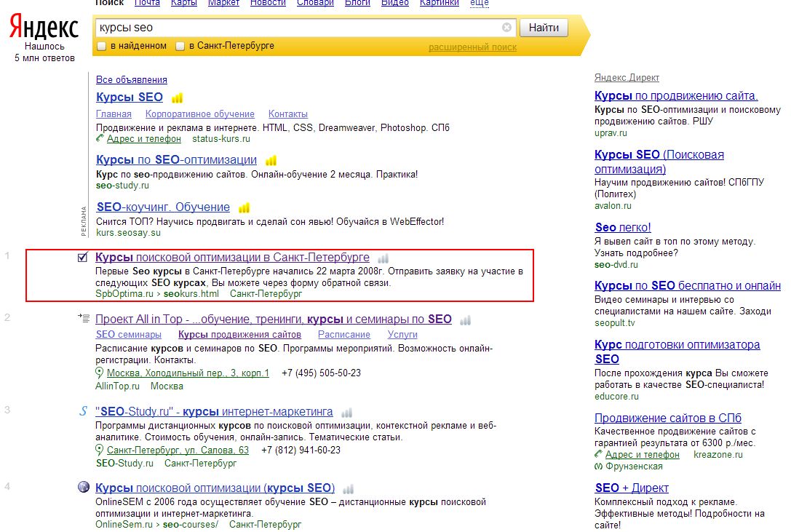791x532 pixels.
Task: Open 'Курс подготовки оптимизатора SEO' ad
Action: (x=677, y=352)
